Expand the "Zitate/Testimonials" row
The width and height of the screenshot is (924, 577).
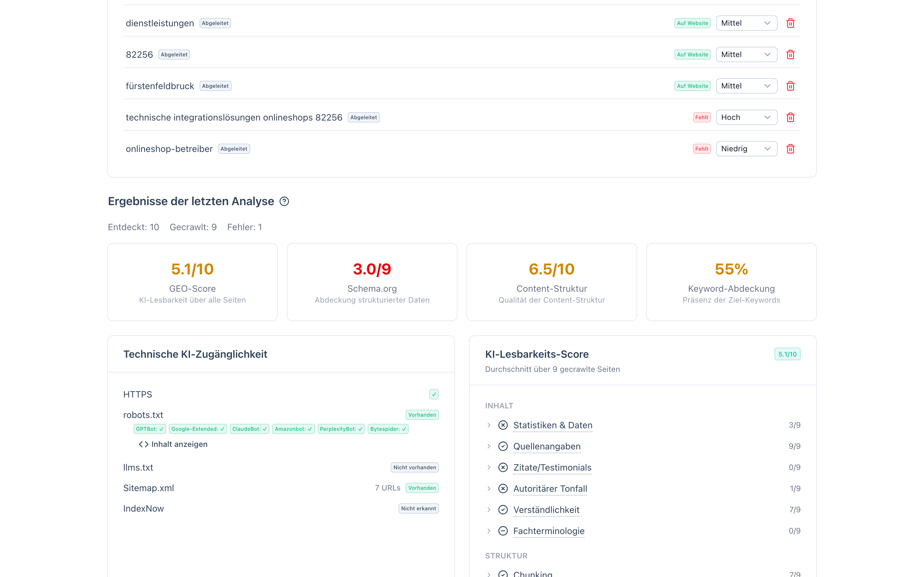click(489, 467)
